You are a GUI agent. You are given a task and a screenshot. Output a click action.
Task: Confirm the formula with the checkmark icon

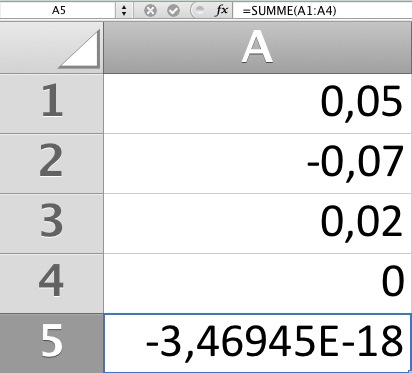173,11
